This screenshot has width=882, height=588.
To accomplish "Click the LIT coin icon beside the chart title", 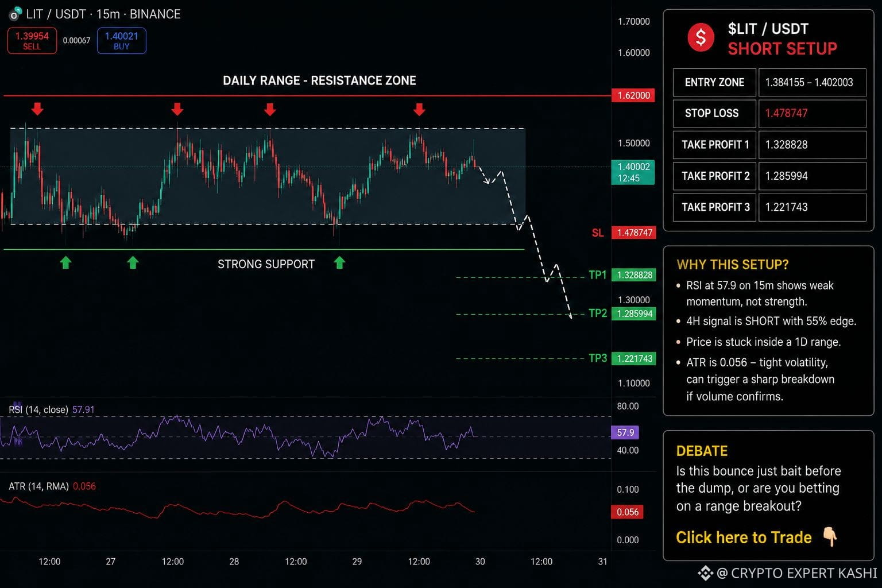I will [15, 14].
